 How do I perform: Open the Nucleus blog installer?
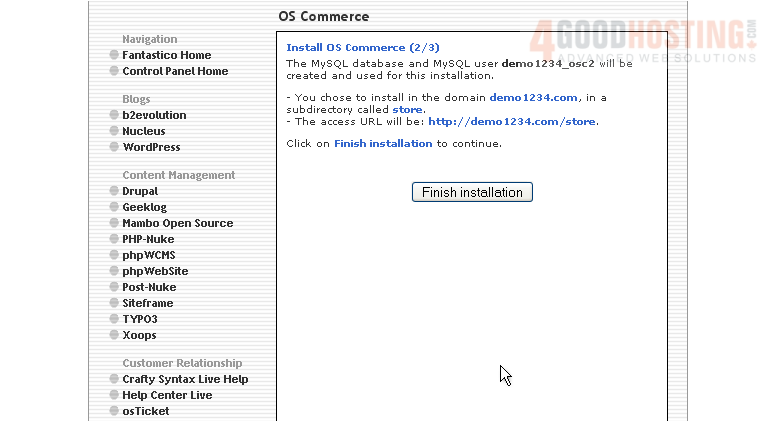click(x=144, y=131)
